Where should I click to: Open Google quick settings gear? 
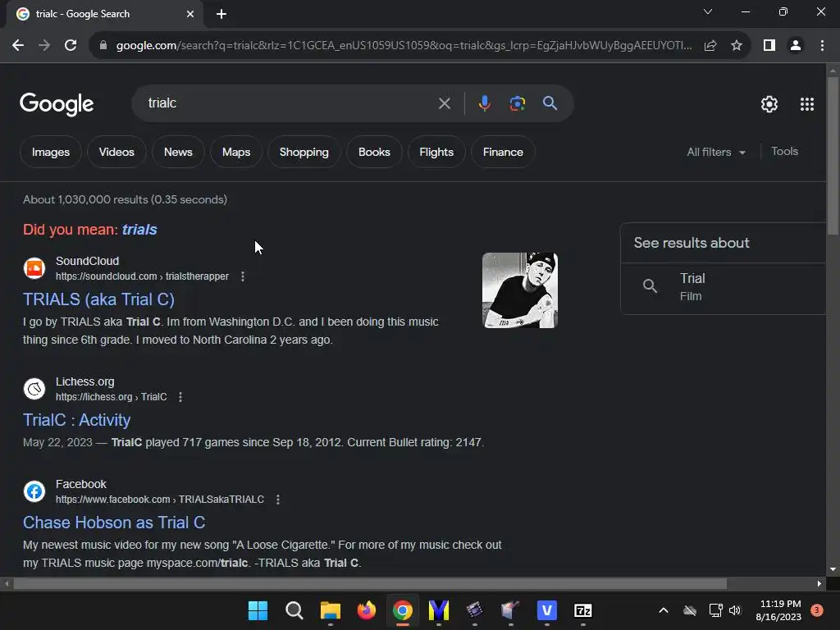click(x=769, y=104)
